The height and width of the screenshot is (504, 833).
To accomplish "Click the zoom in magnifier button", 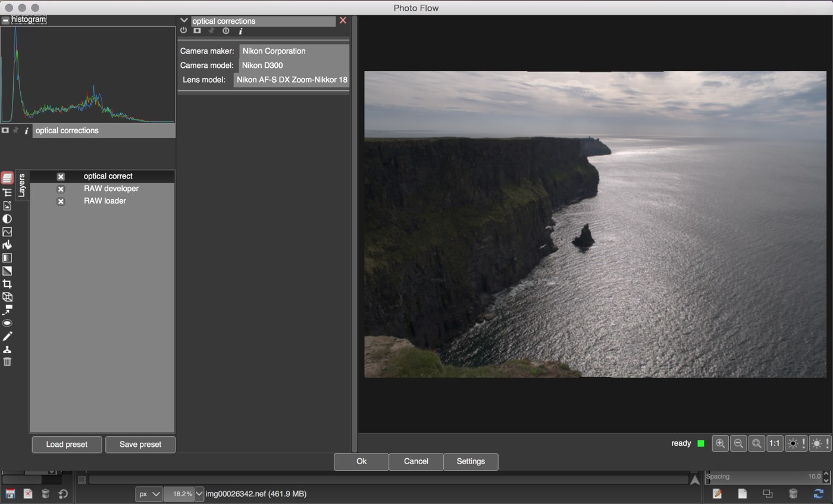I will [720, 443].
